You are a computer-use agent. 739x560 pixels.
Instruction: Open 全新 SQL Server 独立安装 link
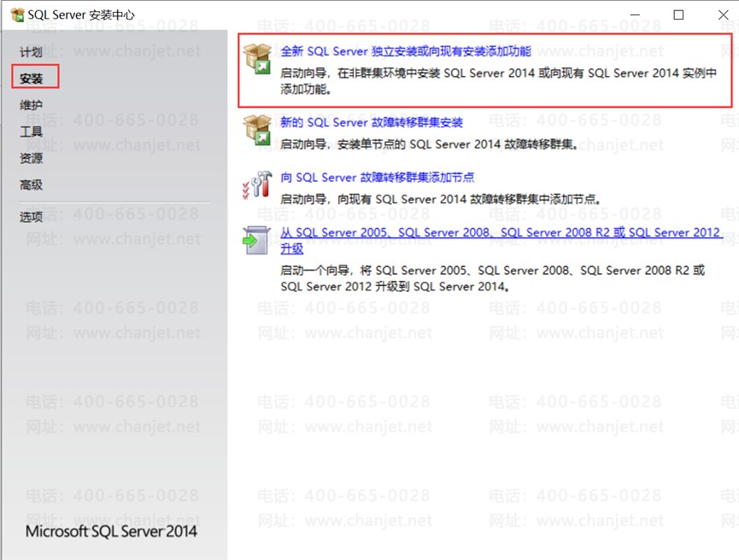click(406, 51)
